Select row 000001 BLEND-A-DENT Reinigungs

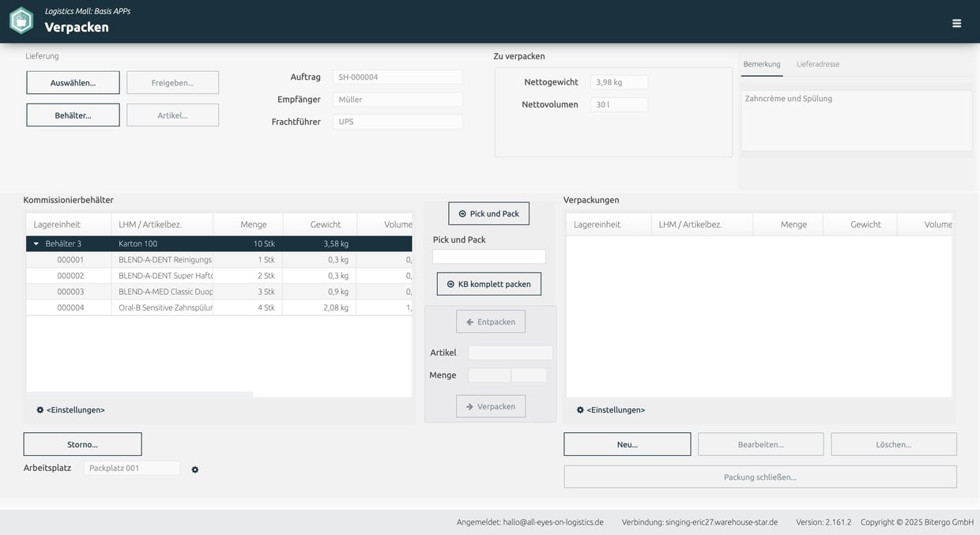pyautogui.click(x=219, y=259)
